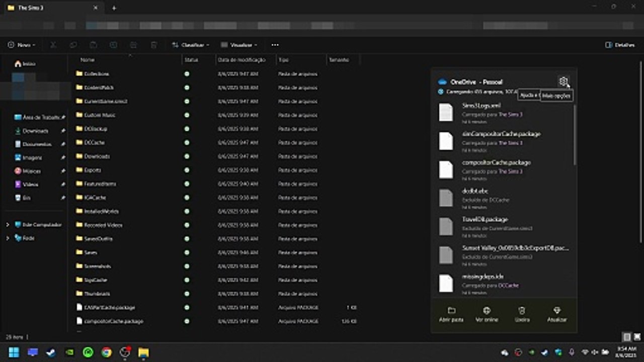Switch to large thumbnails view in status bar
Viewport: 644px width, 362px height.
point(637,336)
